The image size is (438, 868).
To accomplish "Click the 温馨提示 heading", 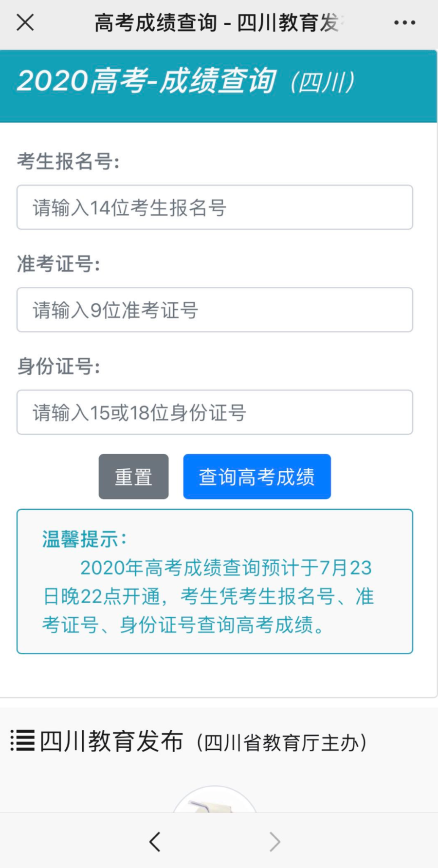I will pyautogui.click(x=84, y=539).
